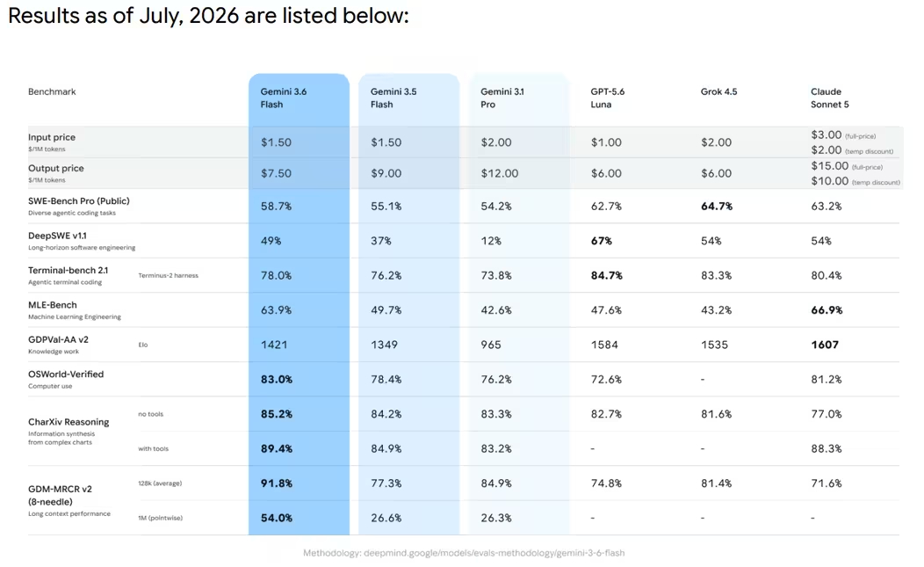Click the GDPVal-AA v2 row label

coord(58,339)
